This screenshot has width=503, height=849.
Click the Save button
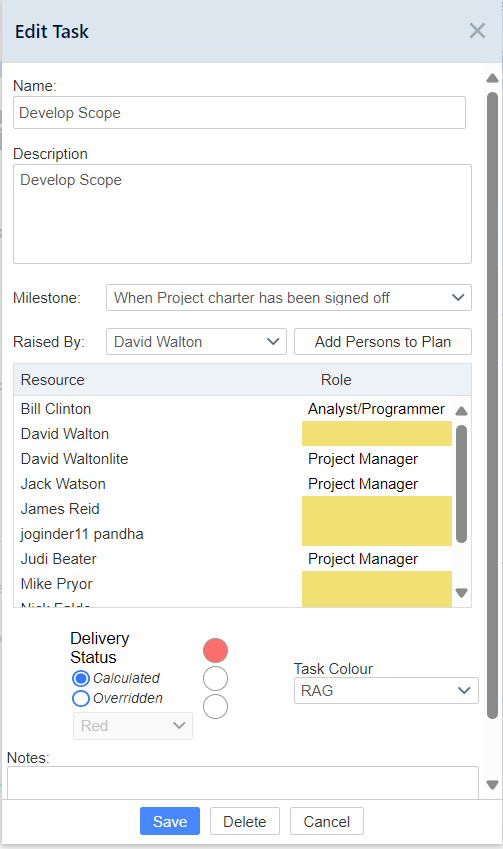point(170,821)
